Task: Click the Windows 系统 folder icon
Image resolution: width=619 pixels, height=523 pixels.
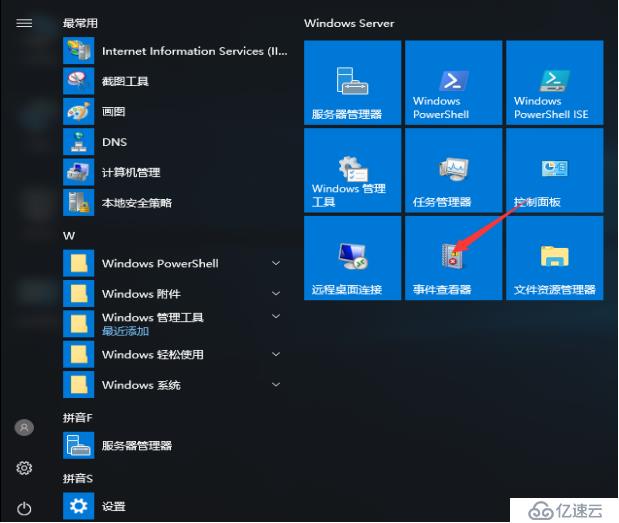Action: [79, 384]
